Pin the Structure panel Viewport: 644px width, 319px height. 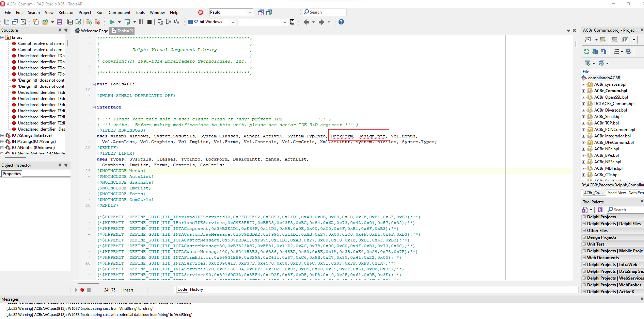point(60,30)
